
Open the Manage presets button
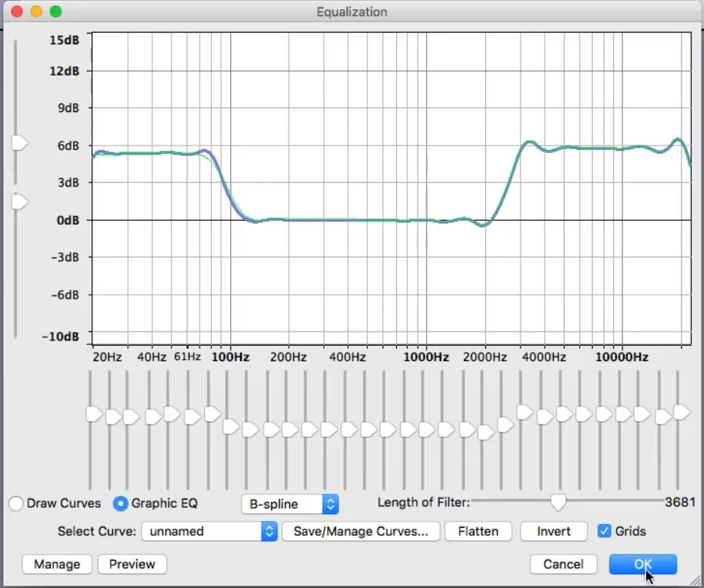tap(57, 564)
